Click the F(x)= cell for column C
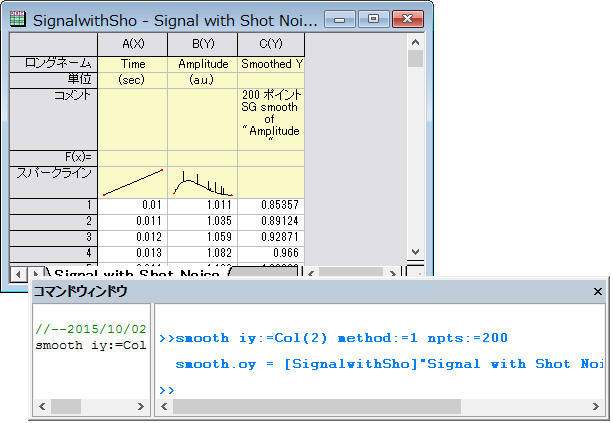 coord(271,158)
